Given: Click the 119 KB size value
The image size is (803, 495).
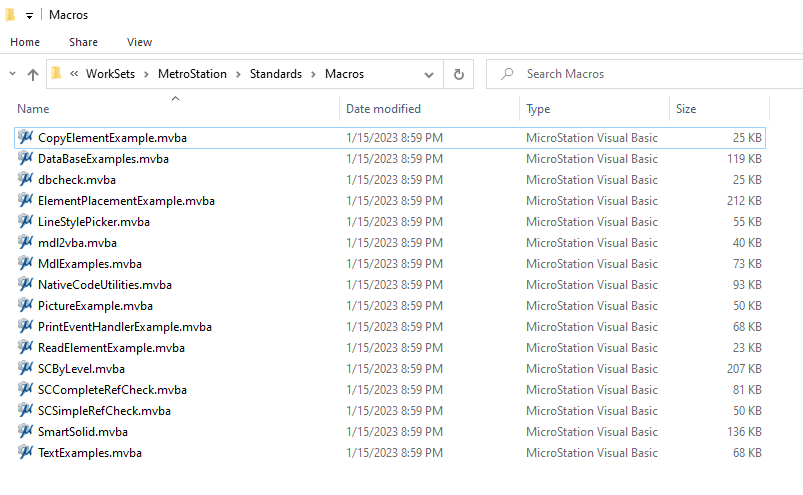Looking at the screenshot, I should coord(744,159).
